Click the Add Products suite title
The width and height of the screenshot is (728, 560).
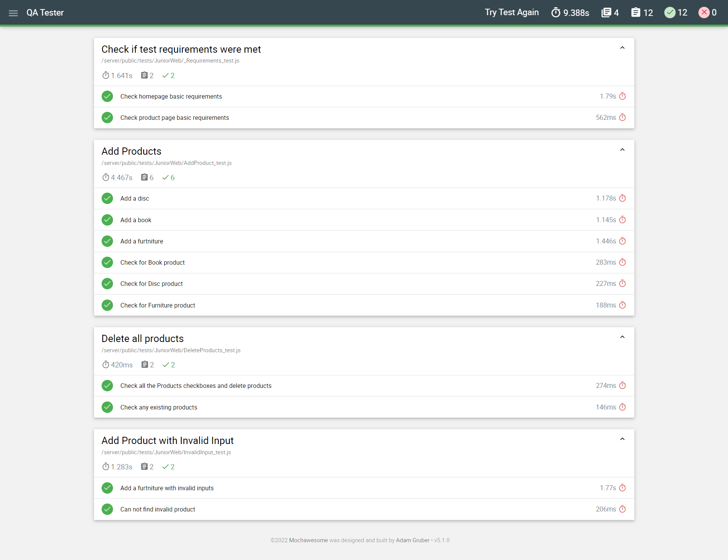click(x=131, y=151)
